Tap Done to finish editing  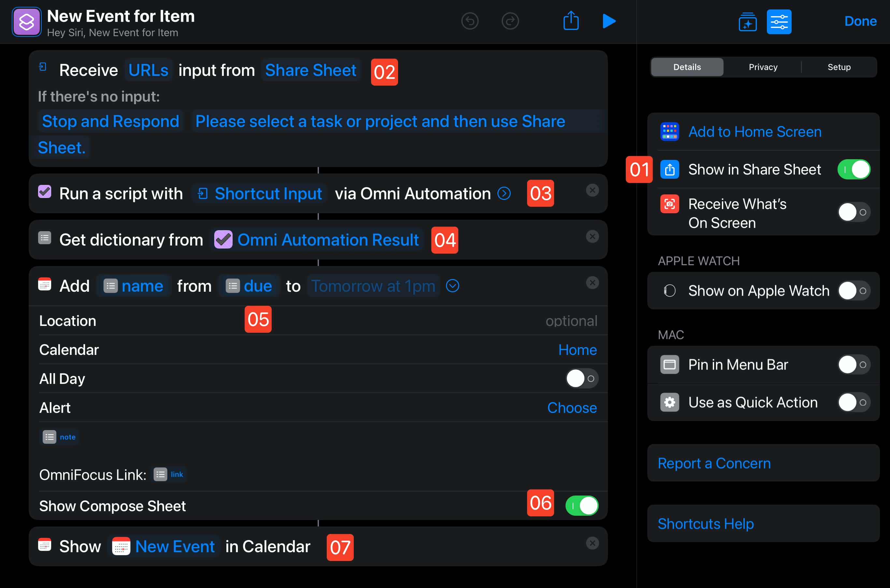coord(860,21)
